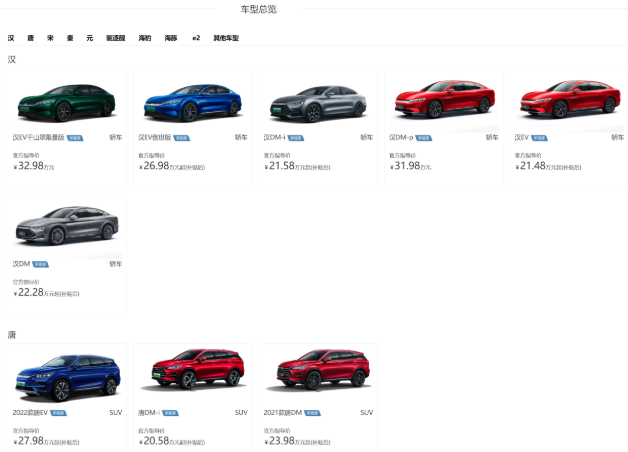
Task: Click the 汉EV model name in last card
Action: point(521,137)
